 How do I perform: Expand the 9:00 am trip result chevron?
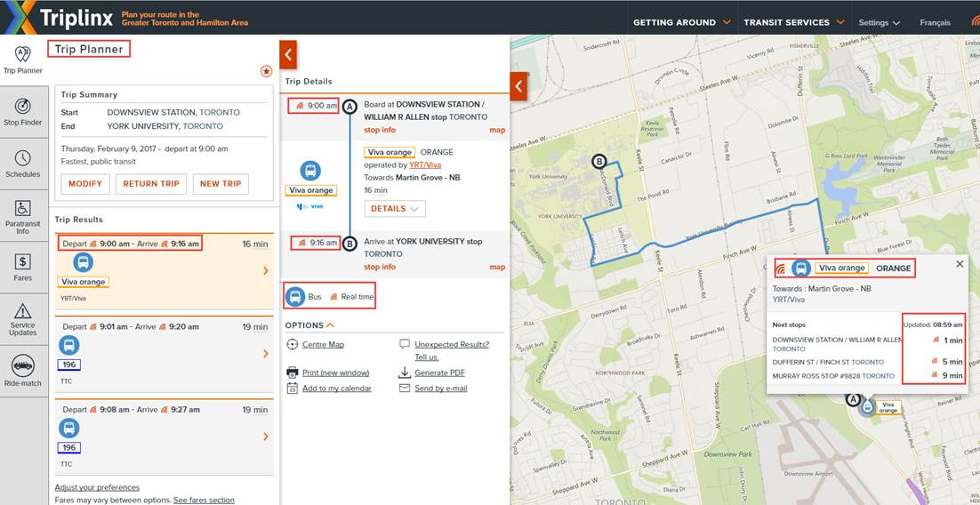pos(266,270)
